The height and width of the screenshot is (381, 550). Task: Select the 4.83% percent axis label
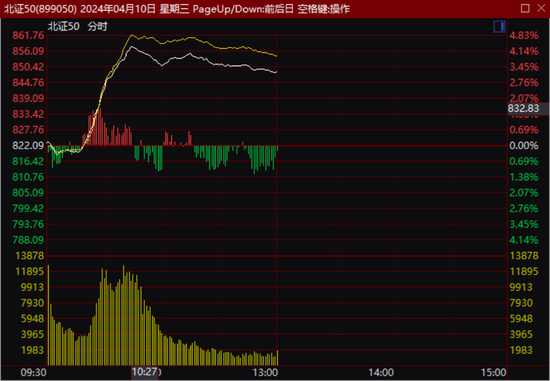click(524, 35)
